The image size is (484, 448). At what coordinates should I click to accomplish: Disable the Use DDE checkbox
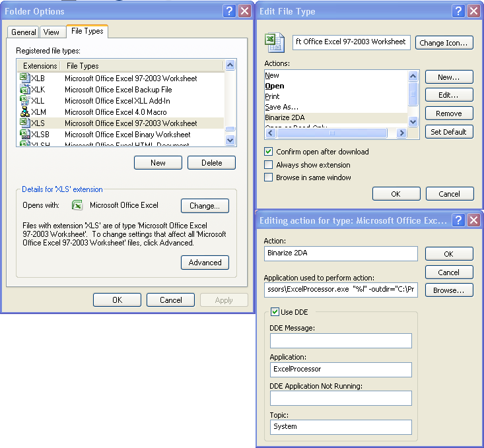point(275,312)
